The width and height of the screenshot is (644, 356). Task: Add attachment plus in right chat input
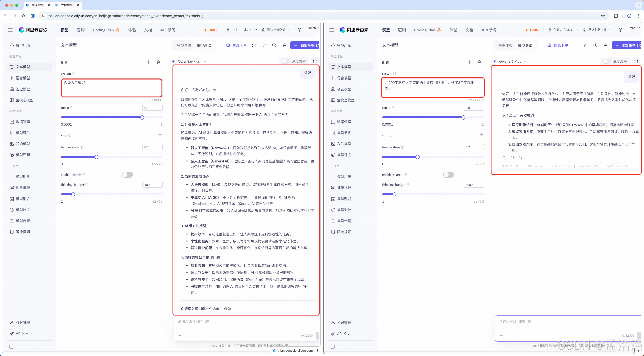pos(501,336)
